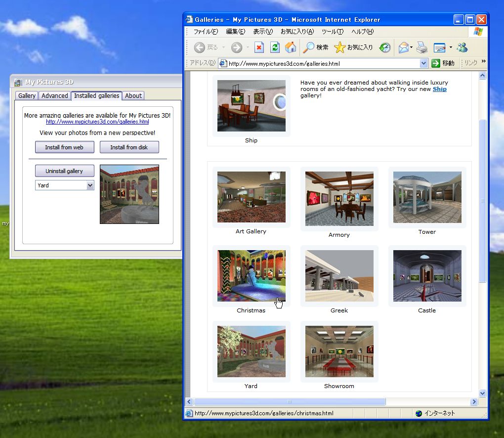
Task: Switch to the About tab
Action: (x=133, y=96)
